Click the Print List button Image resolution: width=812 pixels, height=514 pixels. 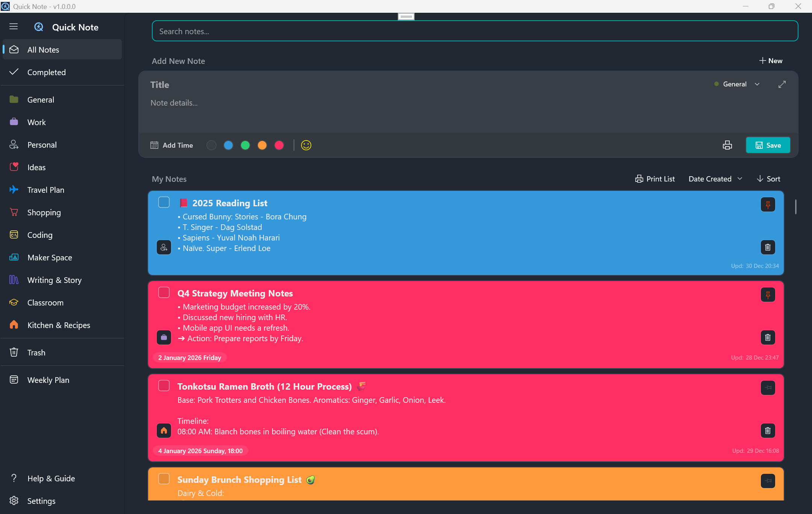click(655, 179)
